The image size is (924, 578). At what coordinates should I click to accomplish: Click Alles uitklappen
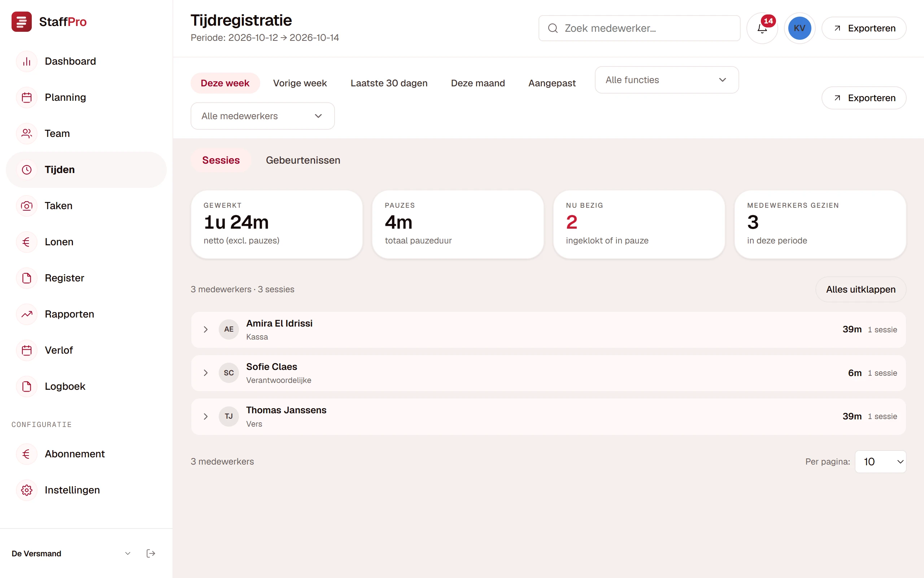tap(860, 289)
